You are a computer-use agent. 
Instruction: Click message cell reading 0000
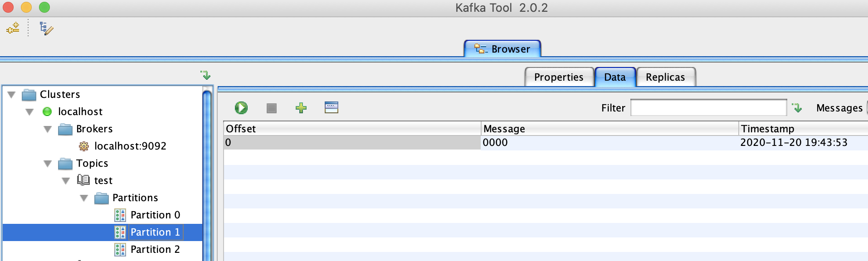click(610, 142)
